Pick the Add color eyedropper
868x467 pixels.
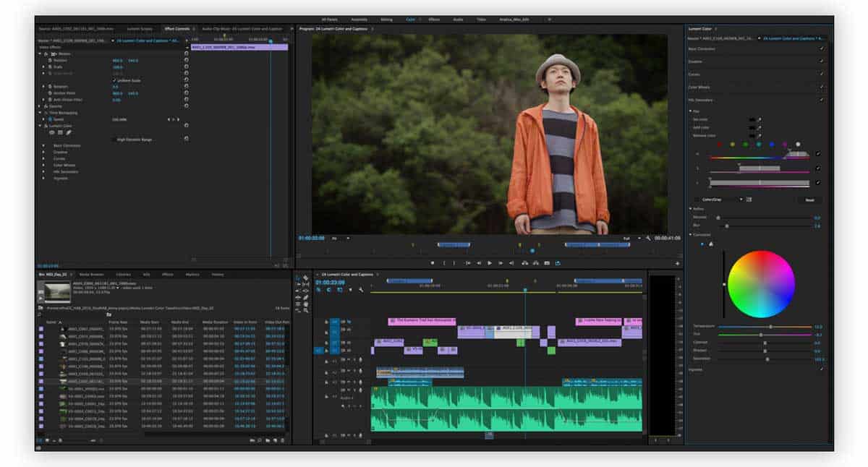tap(759, 127)
